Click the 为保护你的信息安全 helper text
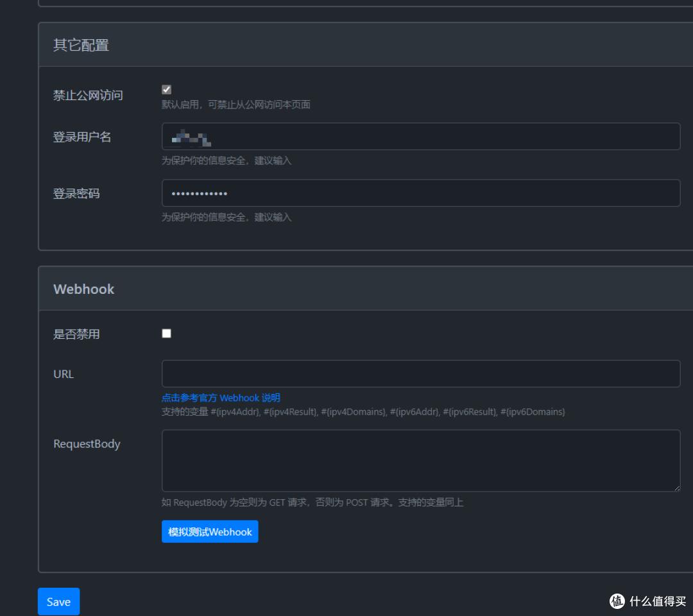Screen dimensions: 693x616 pyautogui.click(x=227, y=160)
